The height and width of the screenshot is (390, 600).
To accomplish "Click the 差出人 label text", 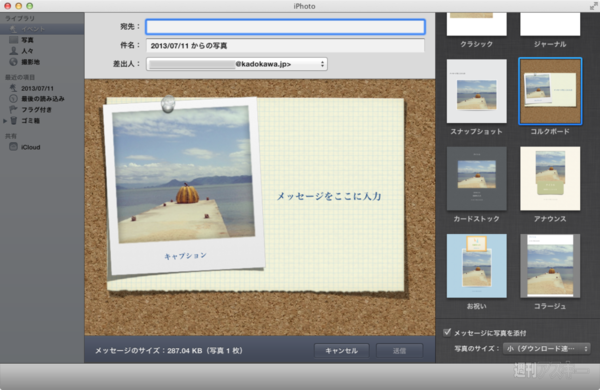I will point(126,64).
